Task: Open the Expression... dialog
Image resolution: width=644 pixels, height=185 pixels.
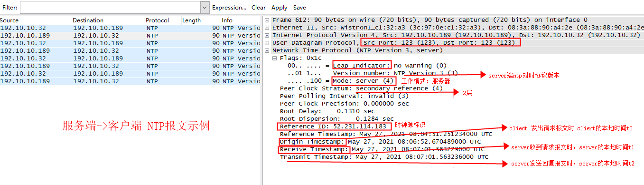Action: click(229, 8)
